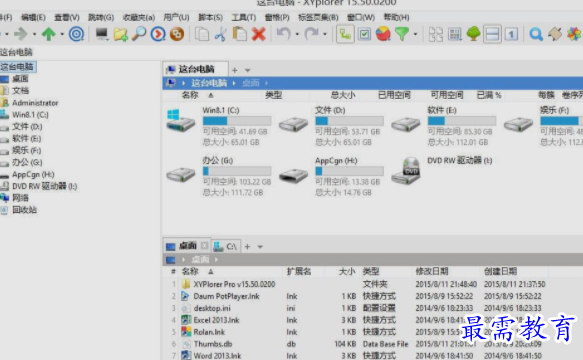Screen dimensions: 583x360
Task: Click AppCgn (H:) usage bar
Action: coord(350,171)
